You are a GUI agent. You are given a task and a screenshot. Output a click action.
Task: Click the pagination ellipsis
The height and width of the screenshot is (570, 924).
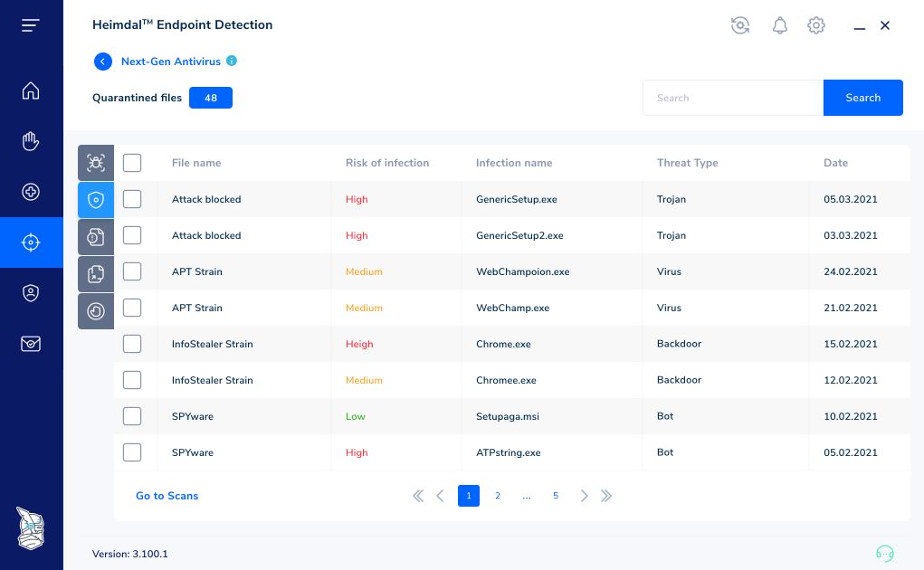coord(526,497)
